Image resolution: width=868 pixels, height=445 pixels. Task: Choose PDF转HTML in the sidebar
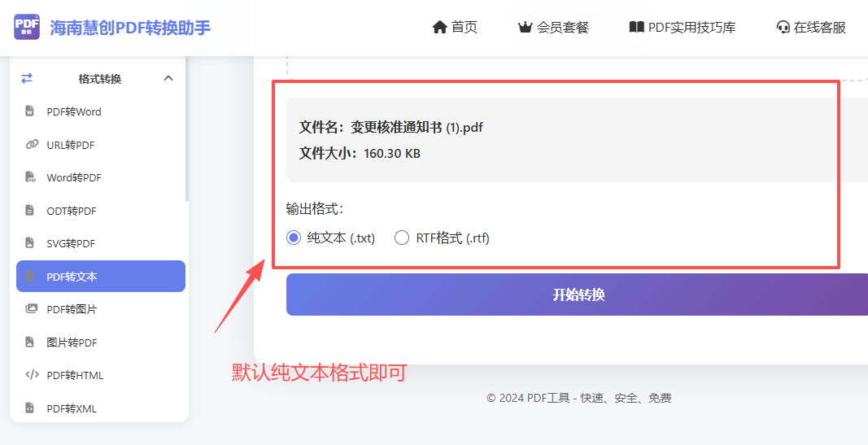(x=101, y=375)
